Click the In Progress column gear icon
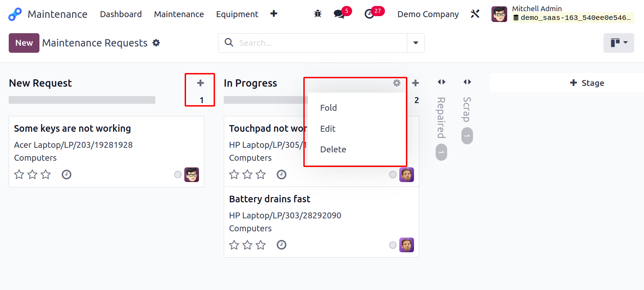 397,83
